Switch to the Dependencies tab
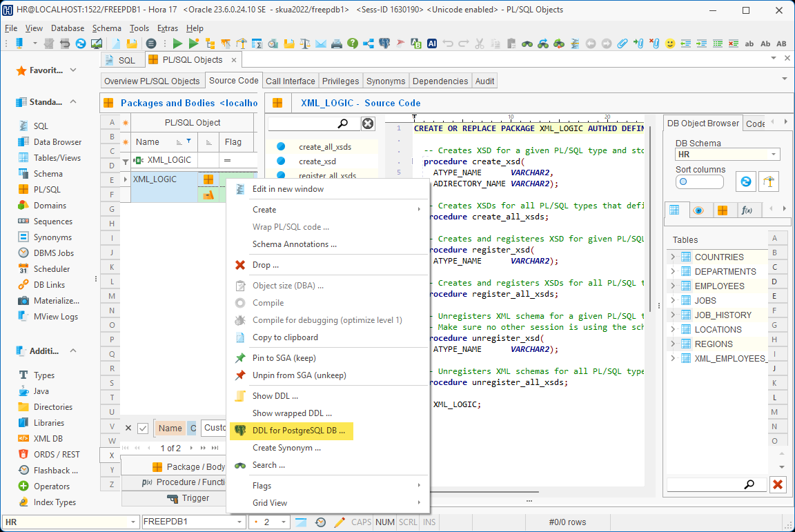Image resolution: width=795 pixels, height=532 pixels. 440,81
